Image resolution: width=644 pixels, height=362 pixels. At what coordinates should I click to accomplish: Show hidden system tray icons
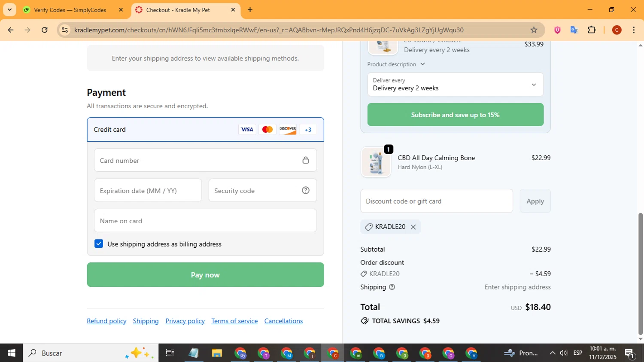pos(553,353)
